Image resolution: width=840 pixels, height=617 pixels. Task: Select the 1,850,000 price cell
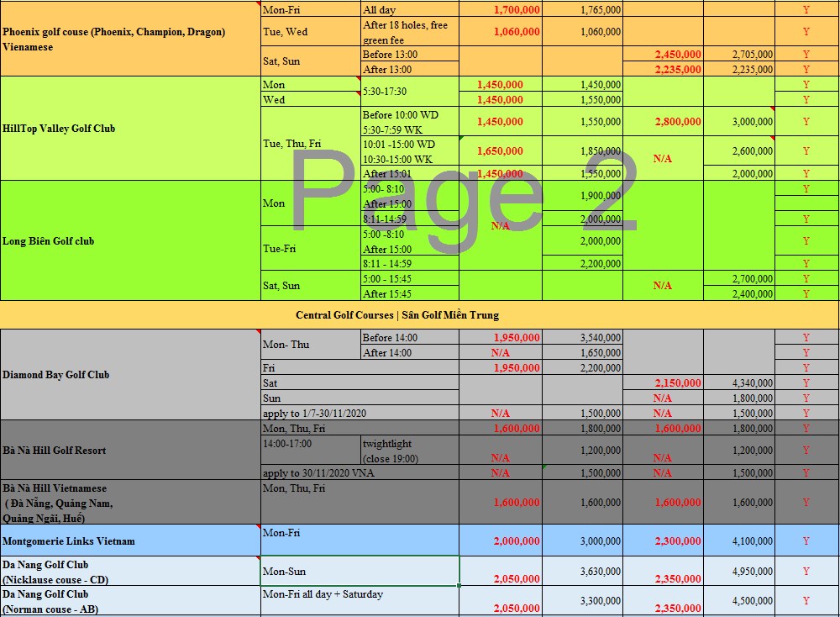[582, 151]
